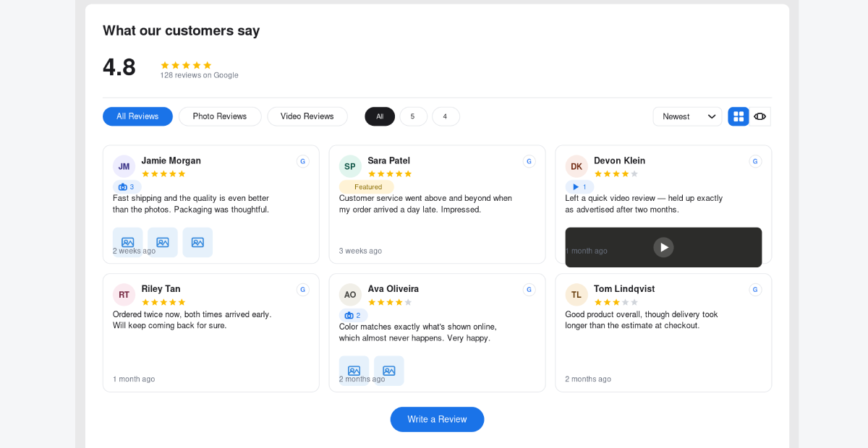Click the name Jamie Morgan
This screenshot has height=448, width=868.
(171, 160)
